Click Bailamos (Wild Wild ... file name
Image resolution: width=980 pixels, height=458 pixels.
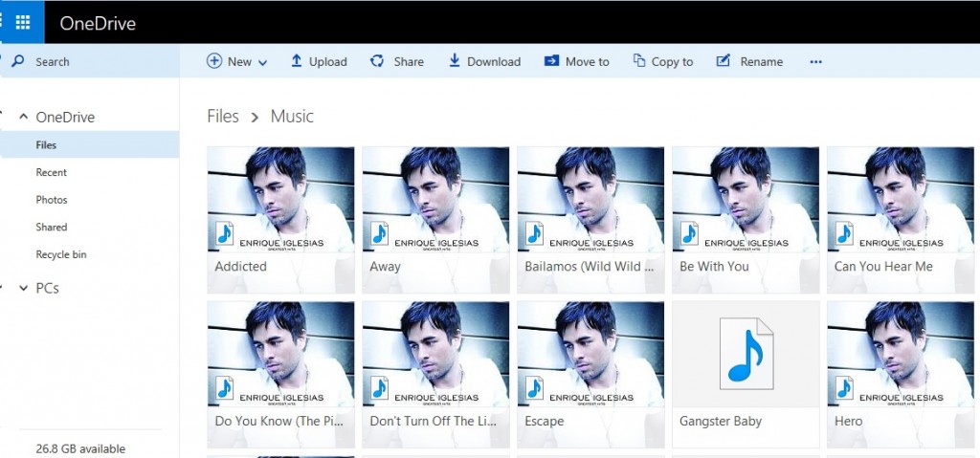pos(590,266)
